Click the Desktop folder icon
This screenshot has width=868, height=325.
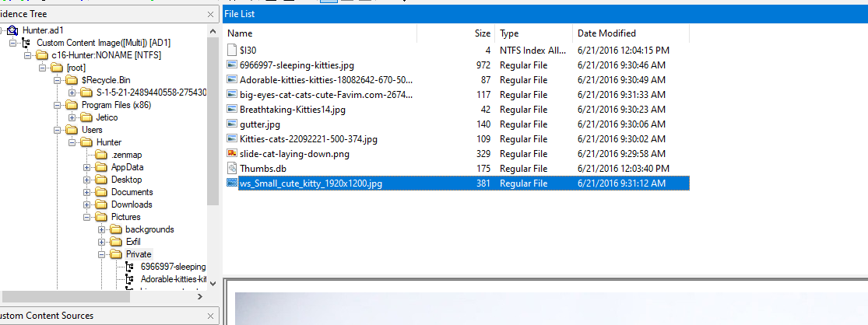tap(101, 180)
